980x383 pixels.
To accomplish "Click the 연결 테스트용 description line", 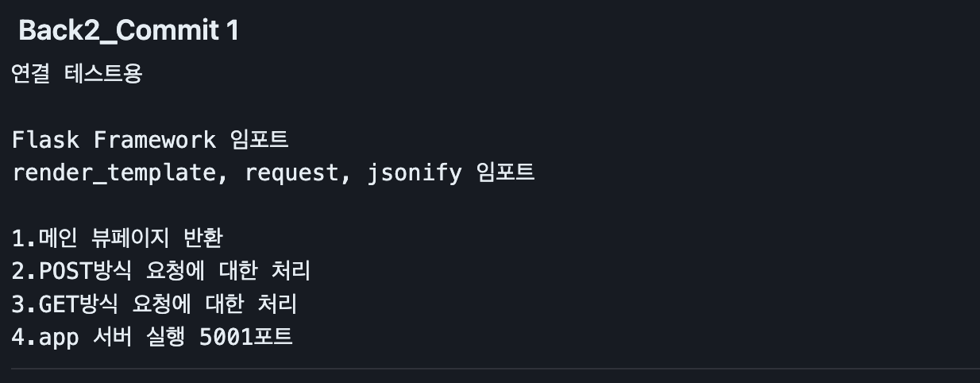I will (77, 75).
